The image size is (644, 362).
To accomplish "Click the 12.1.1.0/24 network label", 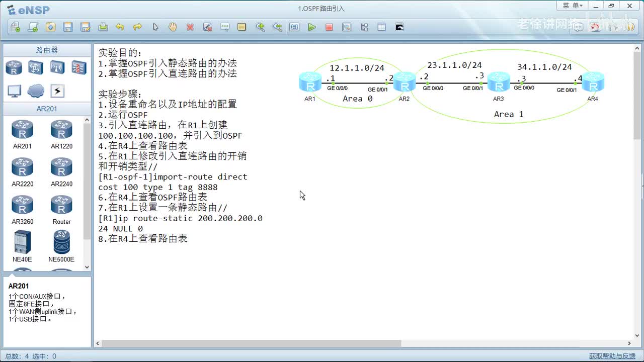I will click(357, 68).
